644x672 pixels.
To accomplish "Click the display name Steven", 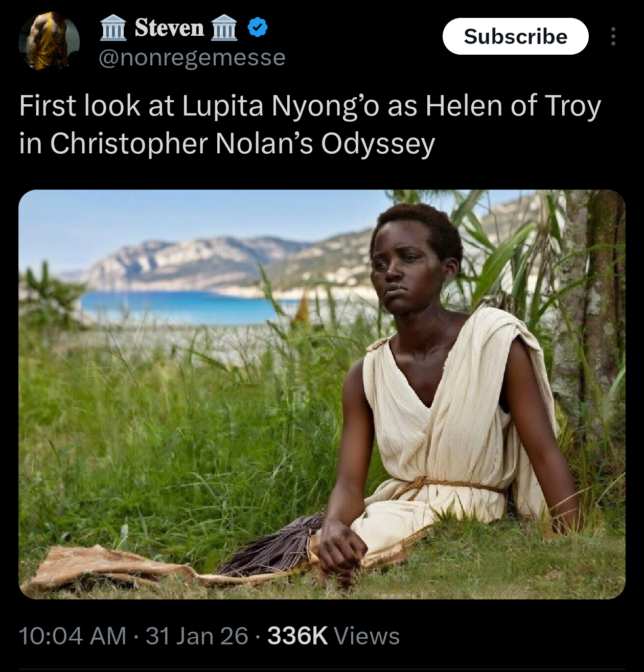I will click(169, 28).
